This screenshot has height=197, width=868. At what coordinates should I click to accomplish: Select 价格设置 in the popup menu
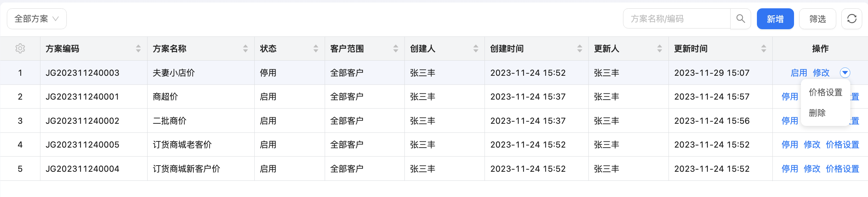click(825, 92)
